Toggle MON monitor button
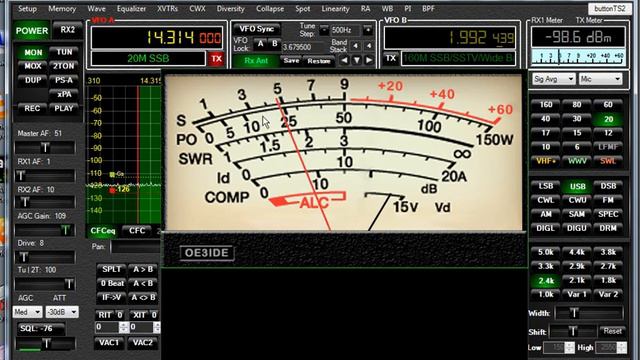Screen dimensions: 640x360 pyautogui.click(x=33, y=53)
